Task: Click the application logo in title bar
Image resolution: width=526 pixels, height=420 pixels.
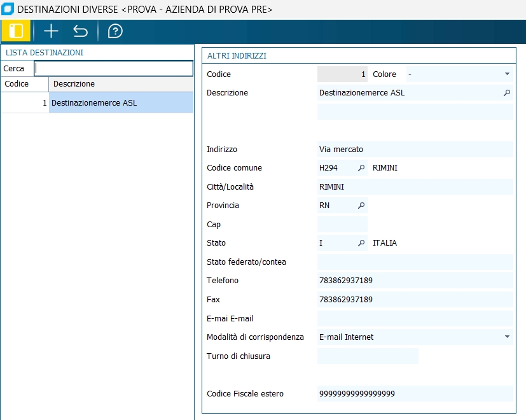Action: point(8,10)
